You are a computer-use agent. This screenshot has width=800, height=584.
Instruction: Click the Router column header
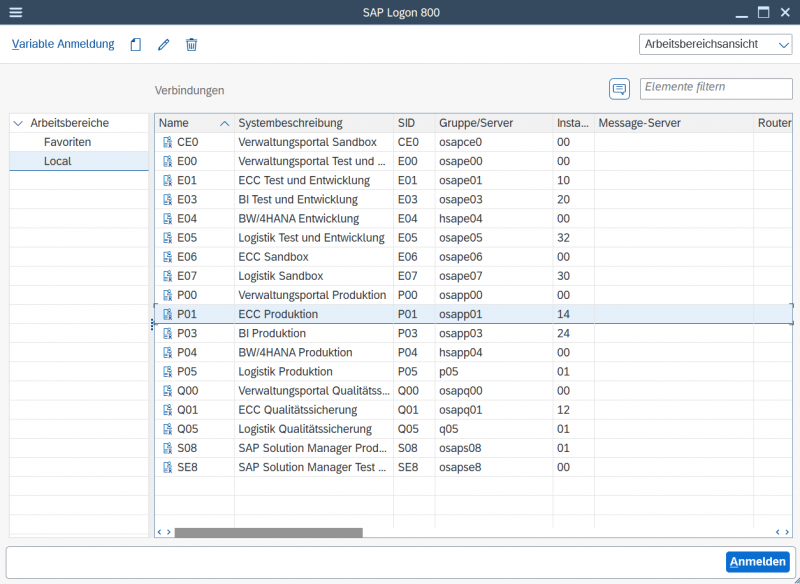[773, 123]
